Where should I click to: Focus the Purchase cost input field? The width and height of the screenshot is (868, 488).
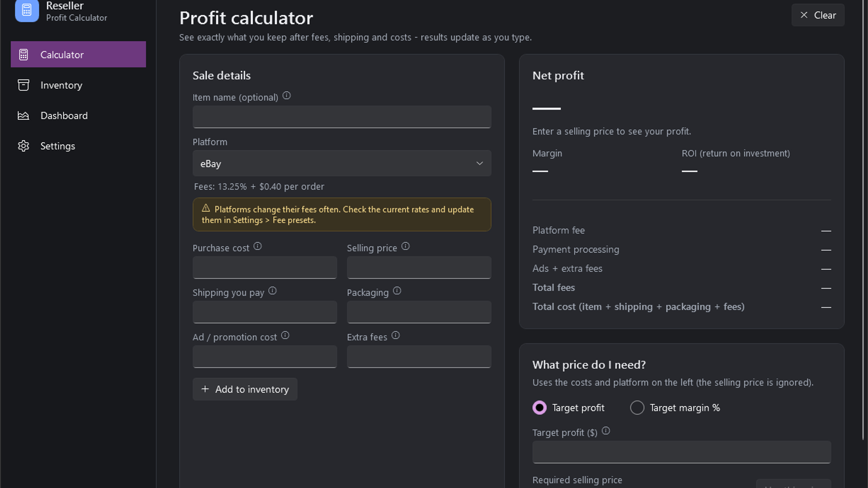[x=265, y=268]
